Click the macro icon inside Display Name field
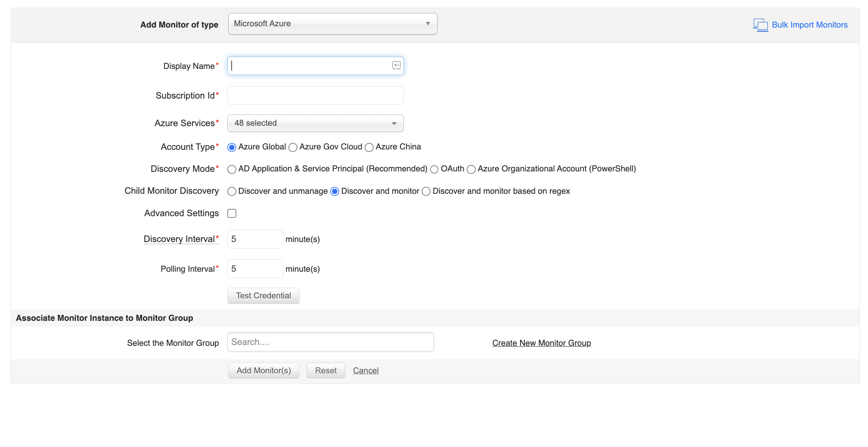This screenshot has width=868, height=447. (x=396, y=65)
